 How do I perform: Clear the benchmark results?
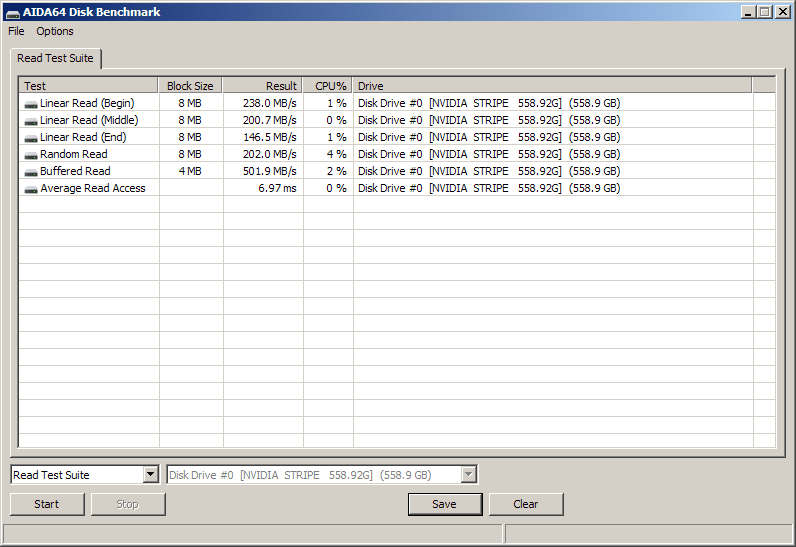click(526, 504)
